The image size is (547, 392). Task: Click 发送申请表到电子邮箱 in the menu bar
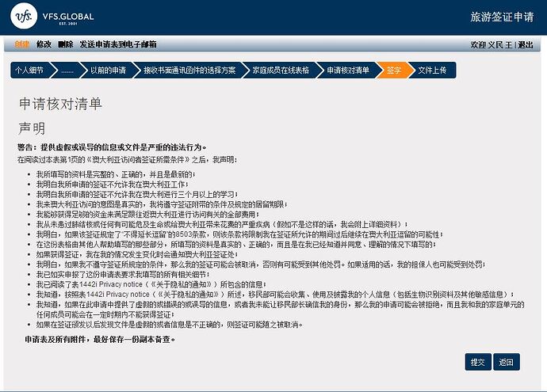coord(117,44)
